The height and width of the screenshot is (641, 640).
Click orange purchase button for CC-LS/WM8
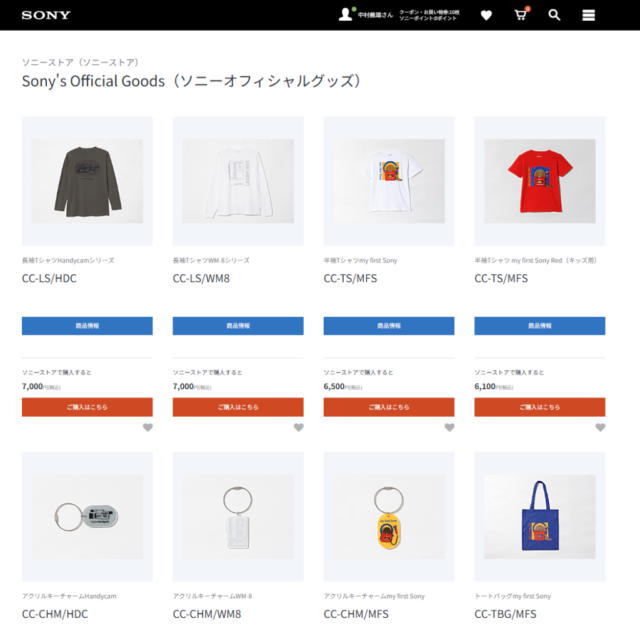tap(238, 407)
